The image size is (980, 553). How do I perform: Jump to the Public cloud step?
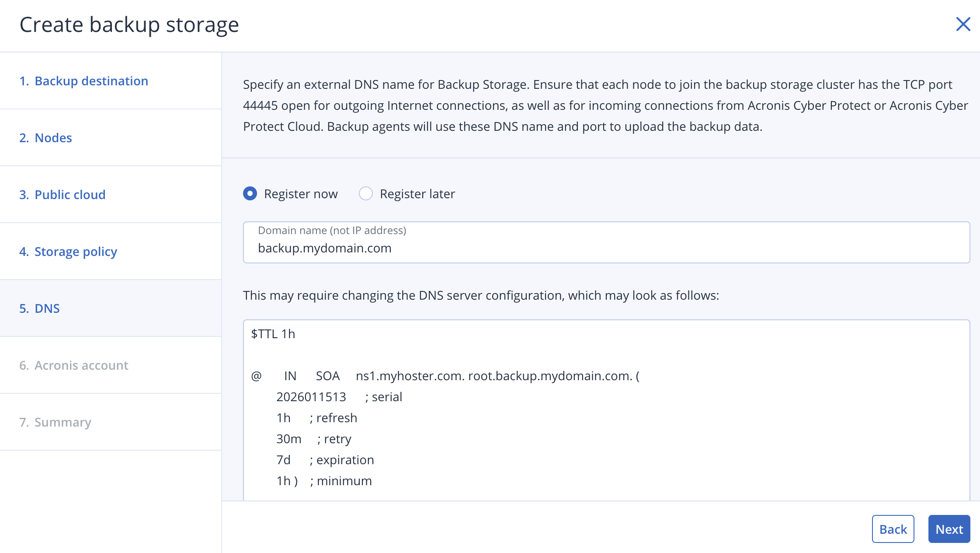click(70, 195)
